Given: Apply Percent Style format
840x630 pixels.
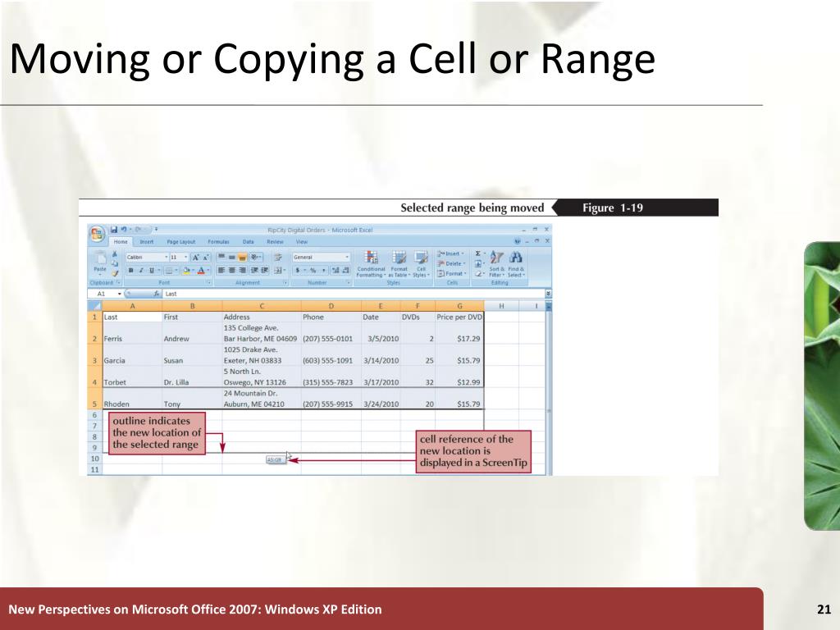Looking at the screenshot, I should (313, 271).
